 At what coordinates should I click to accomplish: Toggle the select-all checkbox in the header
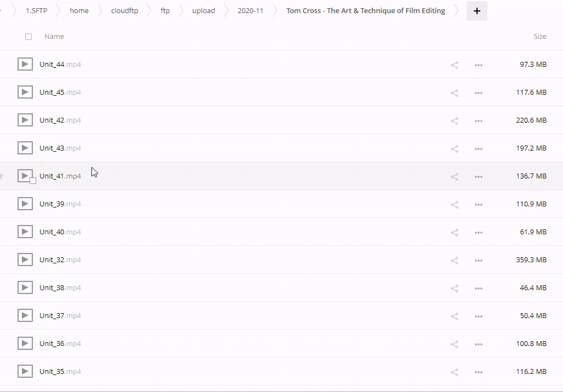coord(28,37)
